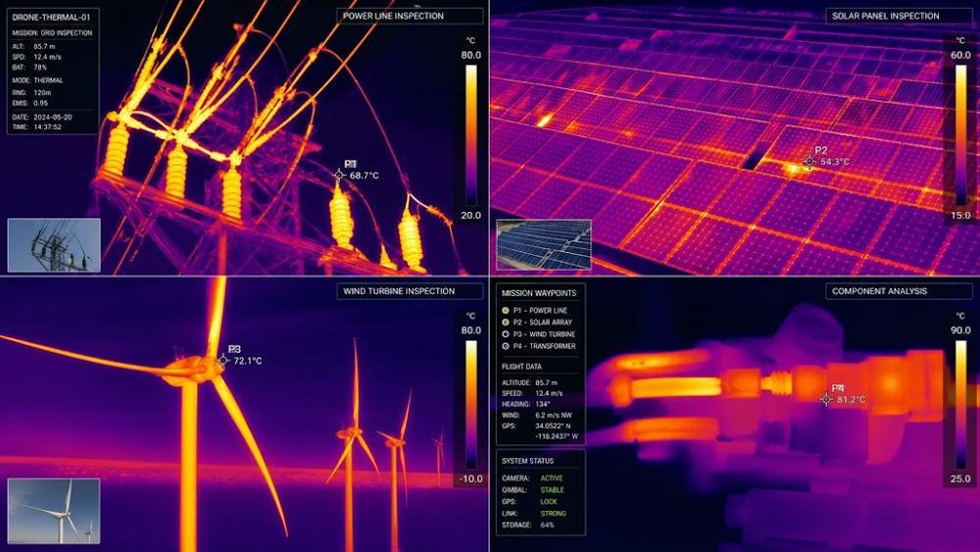This screenshot has height=552, width=980.
Task: Click the GPS longitude -118.2437° W value
Action: [557, 436]
